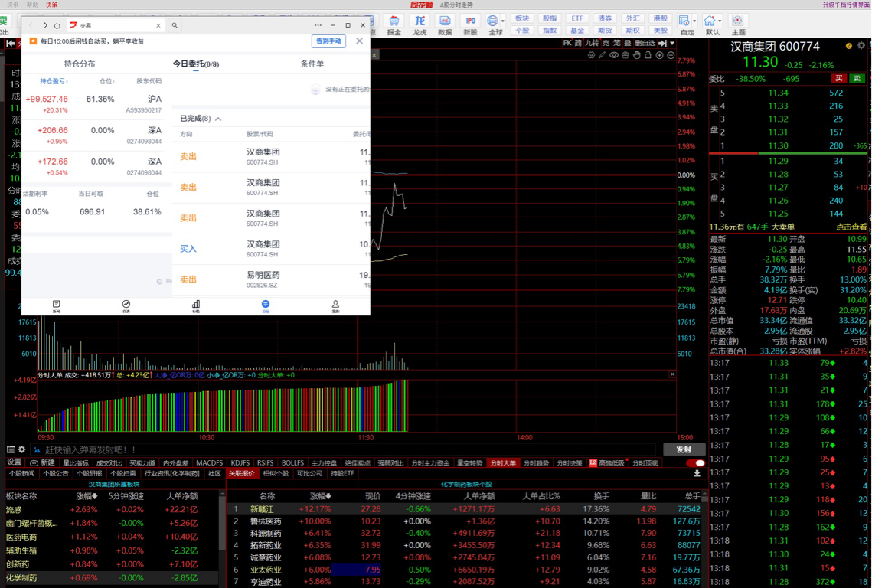Open the 默认 dropdown arrow
The height and width of the screenshot is (588, 872).
(720, 21)
